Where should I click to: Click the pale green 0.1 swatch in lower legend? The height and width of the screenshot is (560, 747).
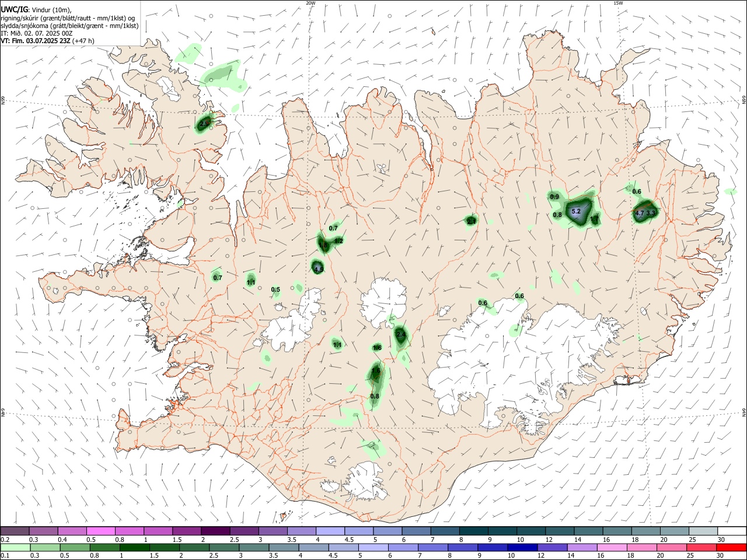[15, 547]
